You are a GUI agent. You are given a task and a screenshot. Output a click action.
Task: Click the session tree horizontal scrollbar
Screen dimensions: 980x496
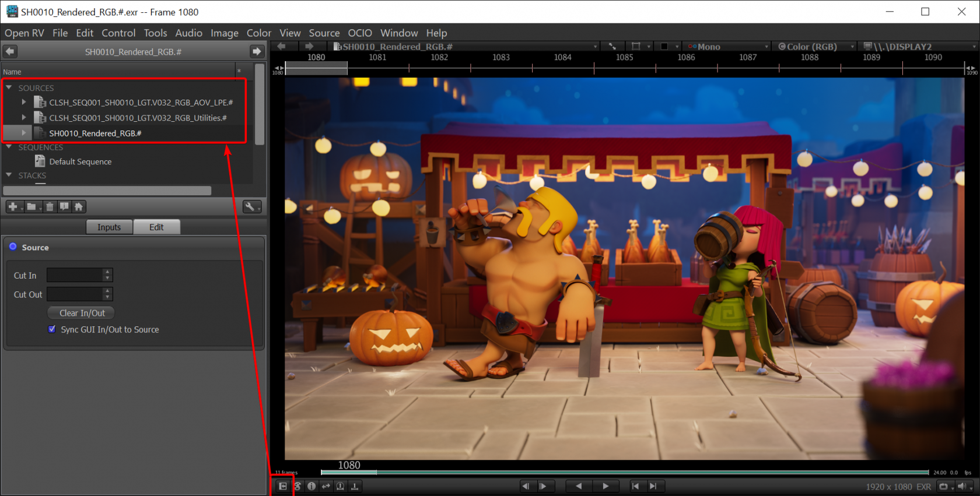click(107, 191)
